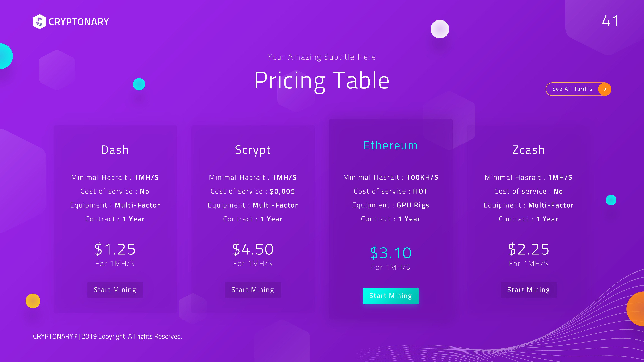This screenshot has height=362, width=644.
Task: Click the Pricing Table title text
Action: click(x=322, y=80)
